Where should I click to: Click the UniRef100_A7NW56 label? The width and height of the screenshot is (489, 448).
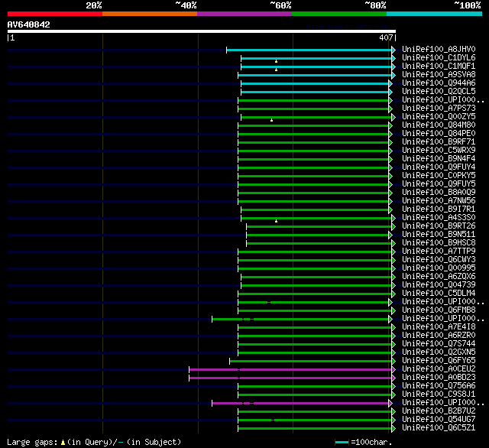pyautogui.click(x=439, y=201)
